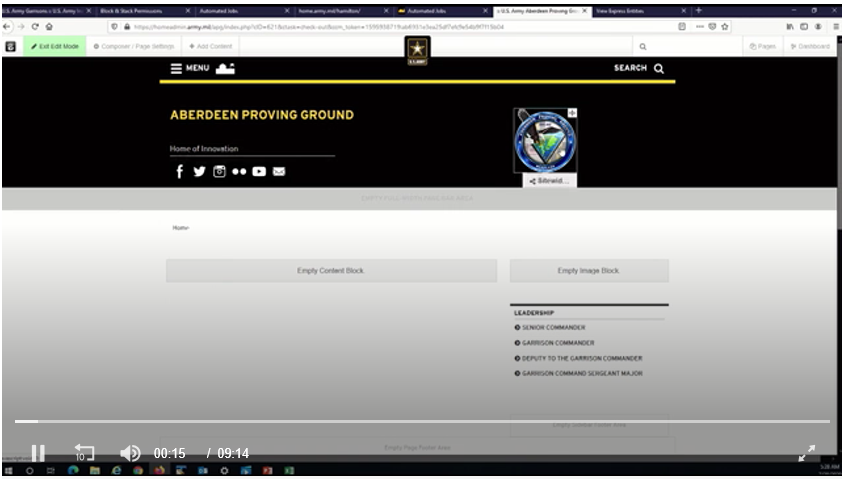Select the Empty Content Block
Image resolution: width=843 pixels, height=479 pixels.
point(331,271)
